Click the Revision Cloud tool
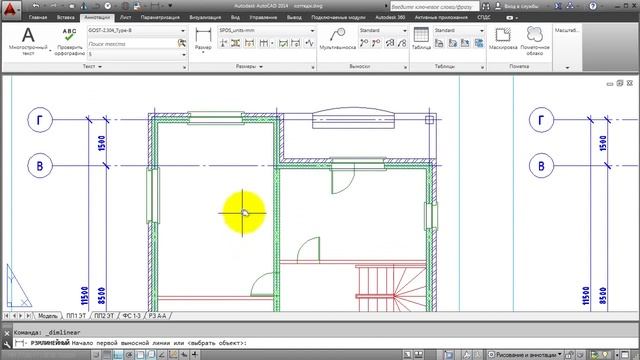 (535, 41)
